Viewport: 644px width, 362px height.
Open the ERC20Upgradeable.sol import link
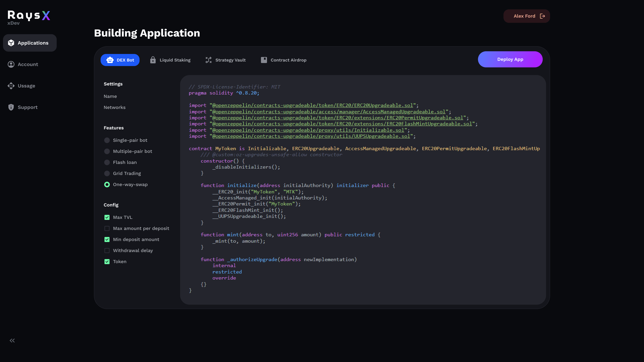(312, 105)
